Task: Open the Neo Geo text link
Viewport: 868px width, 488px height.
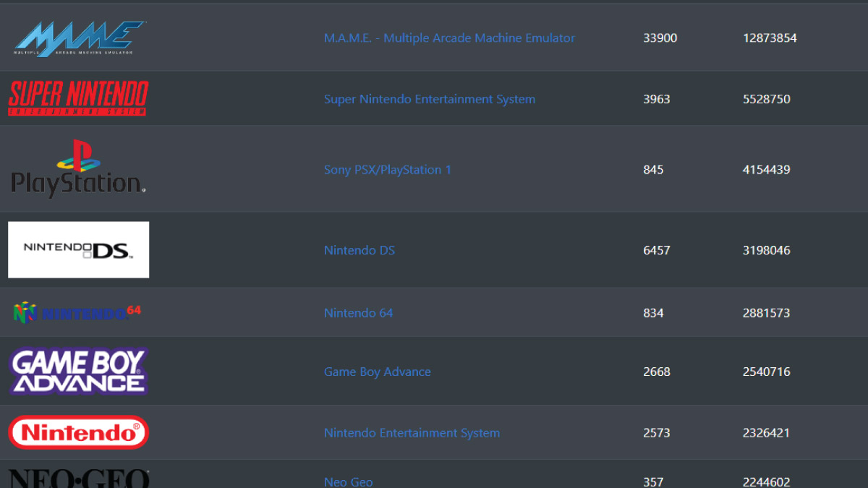Action: (349, 481)
